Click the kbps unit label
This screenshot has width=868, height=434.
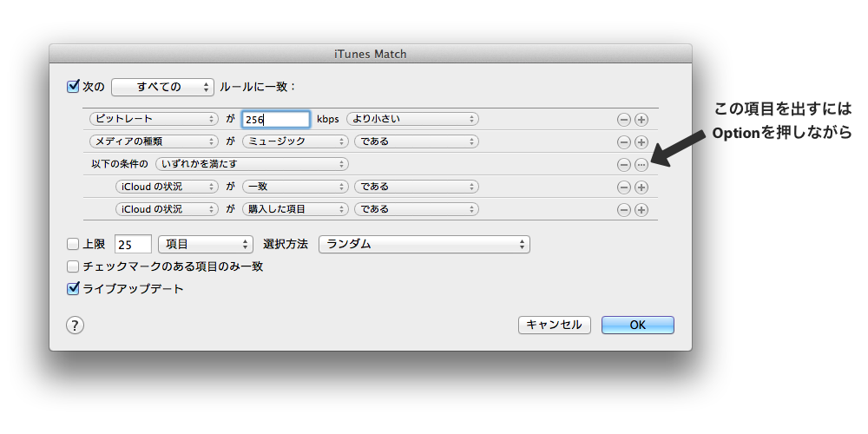tap(328, 119)
